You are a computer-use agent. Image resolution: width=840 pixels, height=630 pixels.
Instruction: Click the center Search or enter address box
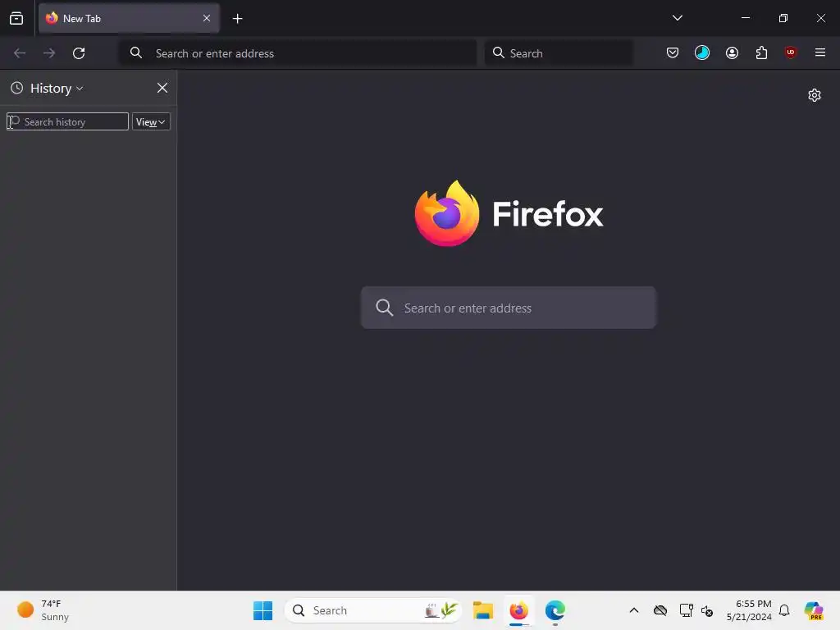[x=509, y=308]
